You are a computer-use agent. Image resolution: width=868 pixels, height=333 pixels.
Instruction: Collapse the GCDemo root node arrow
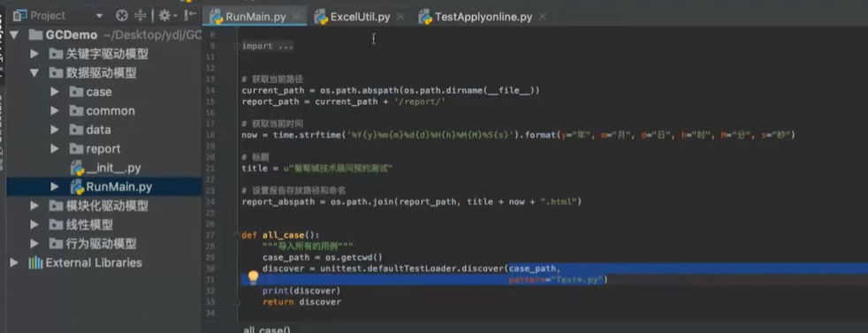click(14, 35)
